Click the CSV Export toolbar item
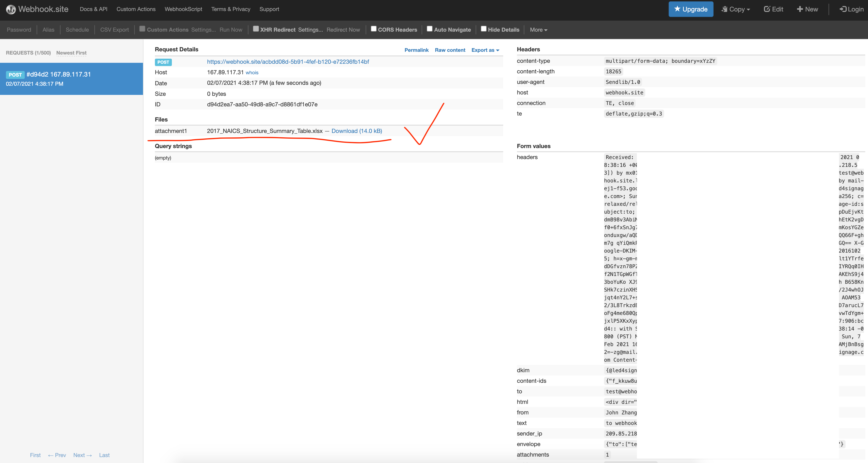 (114, 30)
